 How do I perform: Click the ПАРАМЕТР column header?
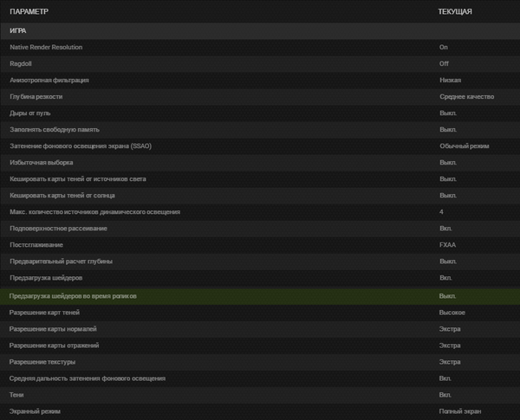[29, 11]
